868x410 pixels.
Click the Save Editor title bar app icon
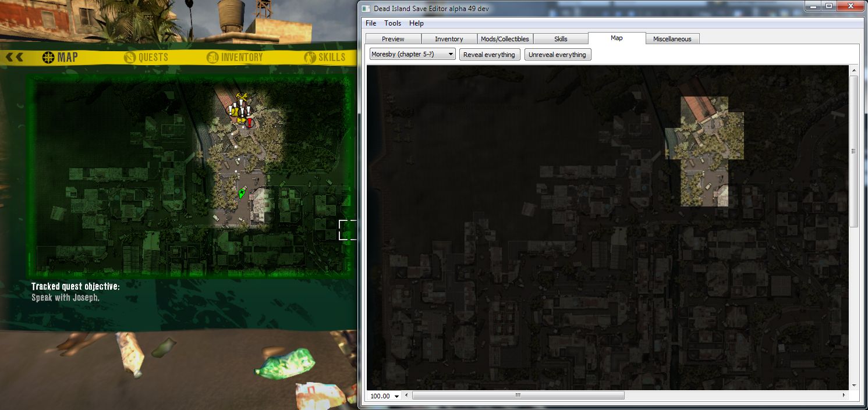[x=366, y=9]
